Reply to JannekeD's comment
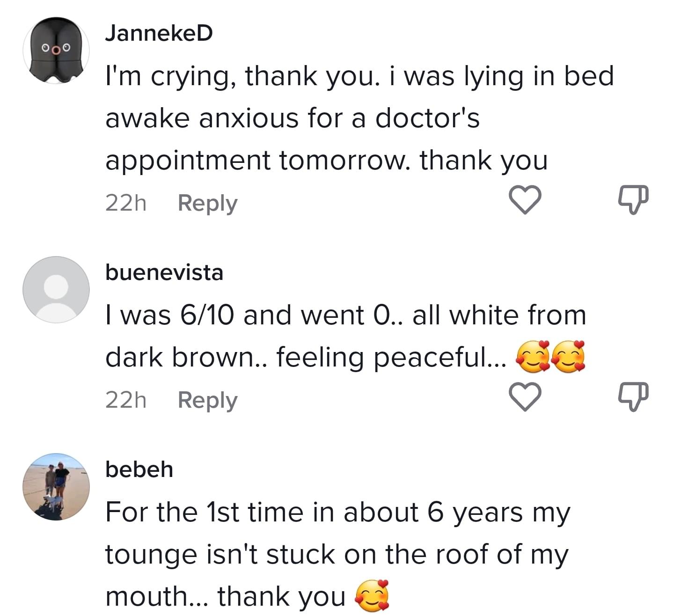The height and width of the screenshot is (616, 674). 207,203
